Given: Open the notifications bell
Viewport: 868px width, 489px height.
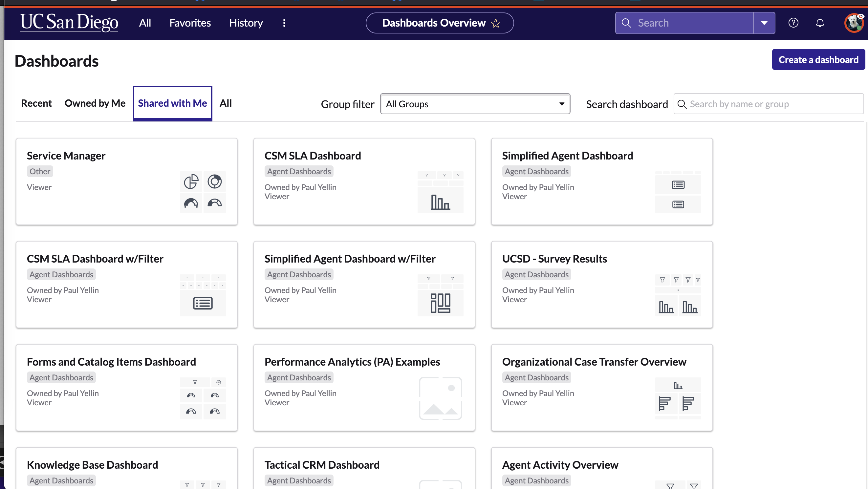Looking at the screenshot, I should point(820,23).
